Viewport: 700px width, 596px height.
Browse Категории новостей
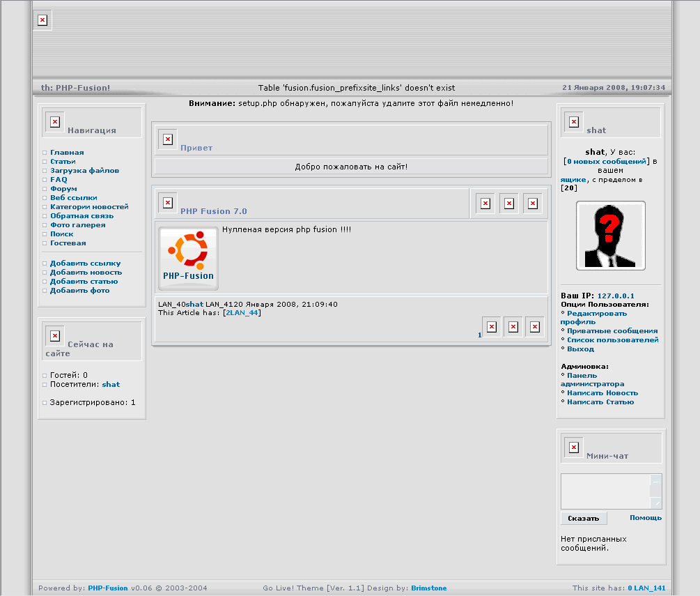point(89,207)
